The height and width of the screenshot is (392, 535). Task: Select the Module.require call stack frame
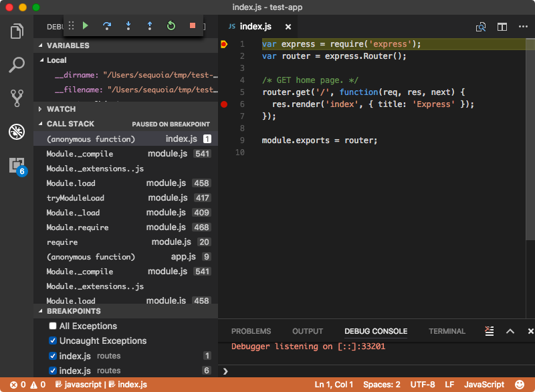click(x=126, y=227)
